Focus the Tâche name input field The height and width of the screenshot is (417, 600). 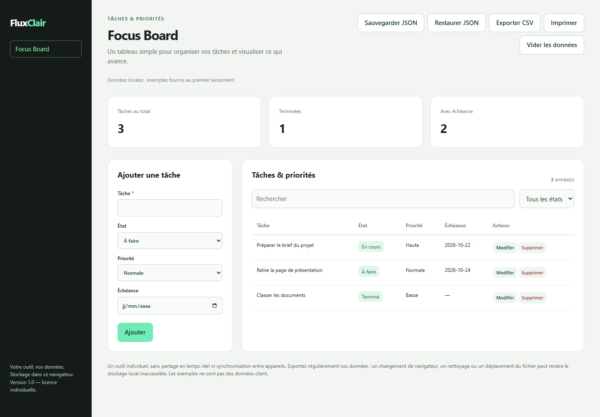pyautogui.click(x=170, y=208)
